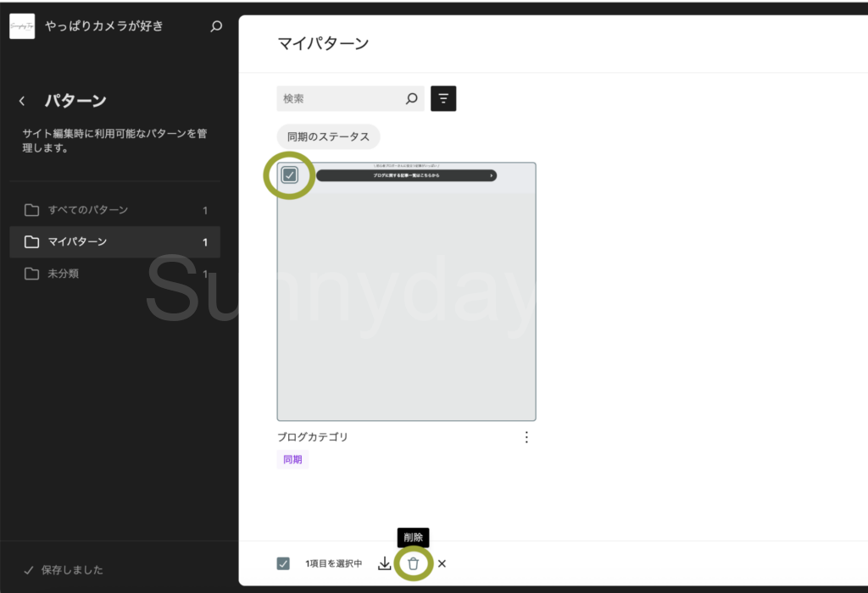Screen dimensions: 868x593
Task: Click into the 検索 text field
Action: pos(339,99)
